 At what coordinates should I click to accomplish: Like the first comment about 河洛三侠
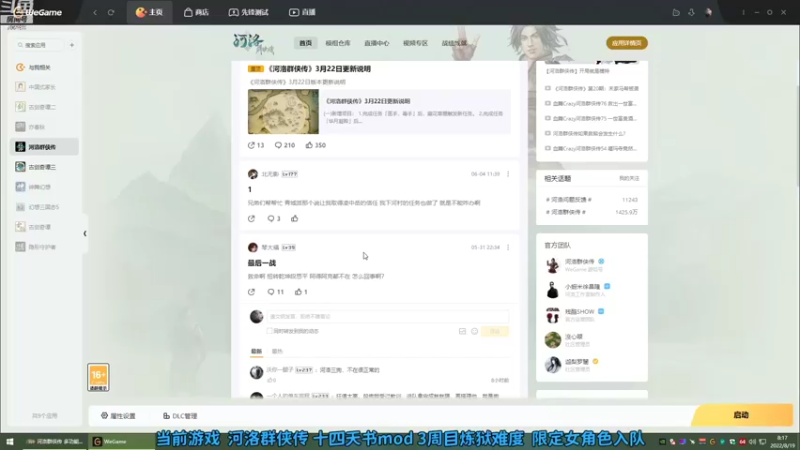click(x=271, y=381)
